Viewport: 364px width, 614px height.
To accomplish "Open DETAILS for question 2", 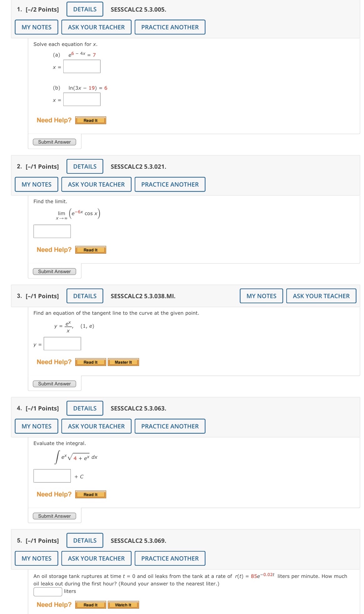I will (84, 166).
